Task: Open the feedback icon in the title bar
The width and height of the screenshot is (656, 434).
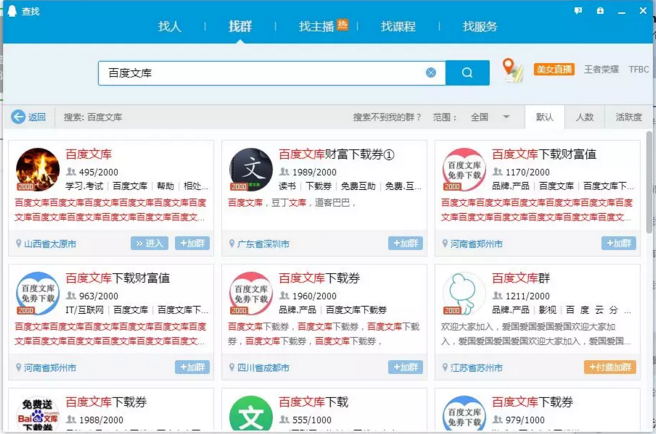Action: pos(578,11)
